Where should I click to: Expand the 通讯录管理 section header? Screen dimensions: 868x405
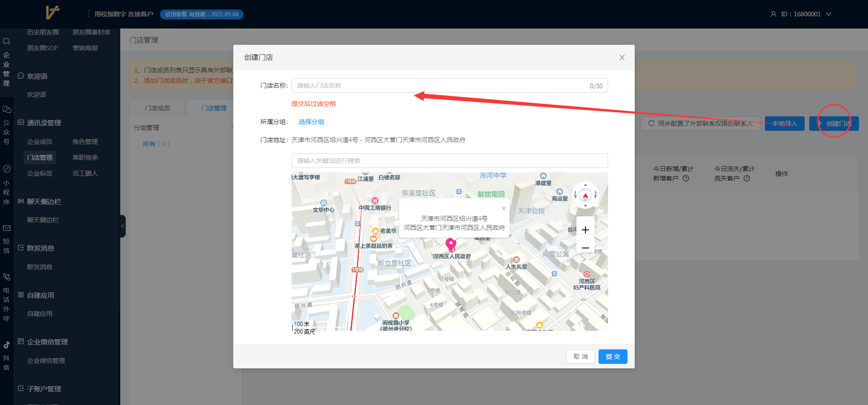[x=44, y=123]
